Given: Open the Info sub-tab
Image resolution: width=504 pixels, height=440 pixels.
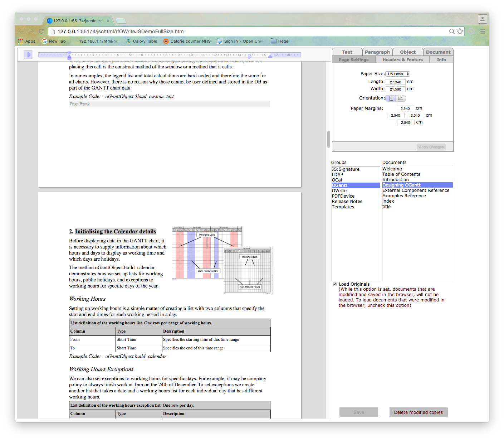Looking at the screenshot, I should [x=441, y=60].
